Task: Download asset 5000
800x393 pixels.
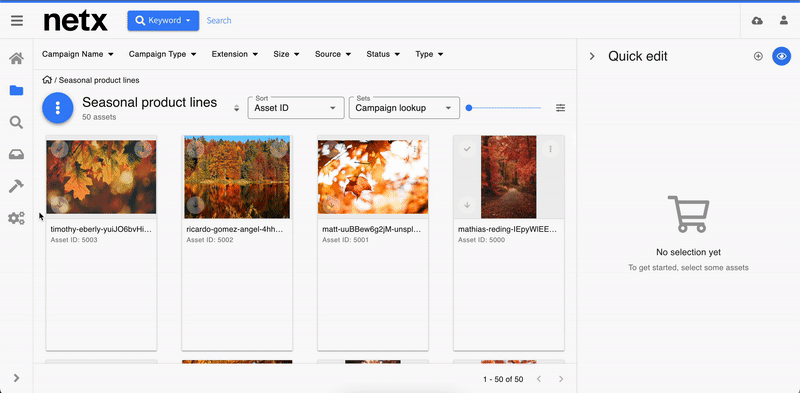Action: point(467,205)
